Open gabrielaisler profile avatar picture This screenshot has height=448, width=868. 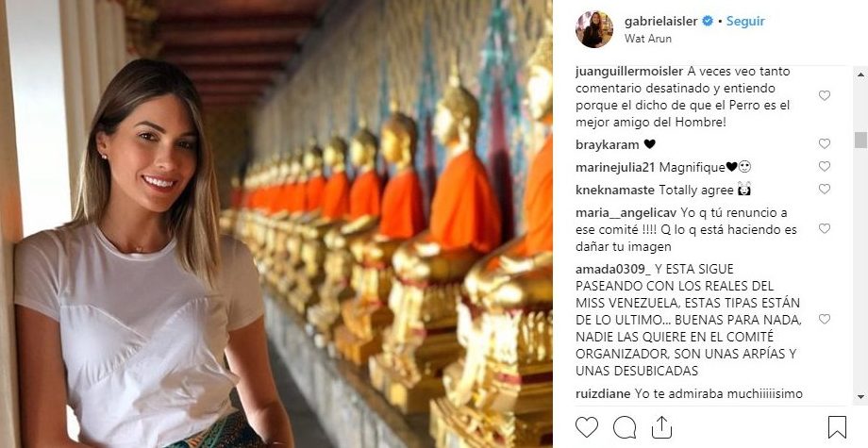point(594,29)
